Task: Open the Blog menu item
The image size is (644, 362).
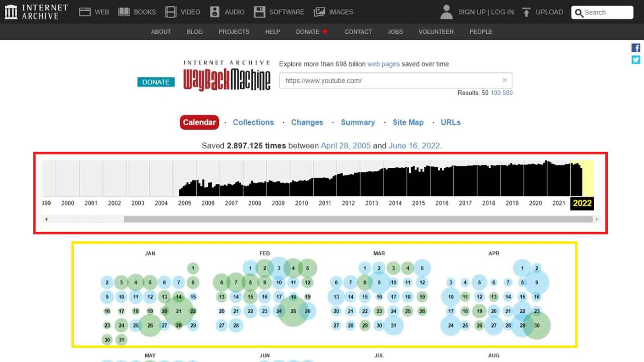Action: 194,32
